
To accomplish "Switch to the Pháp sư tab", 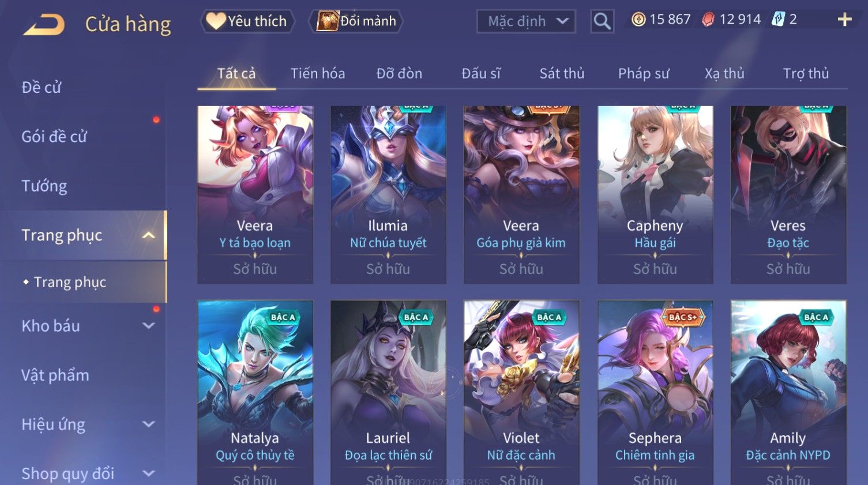I will [644, 73].
